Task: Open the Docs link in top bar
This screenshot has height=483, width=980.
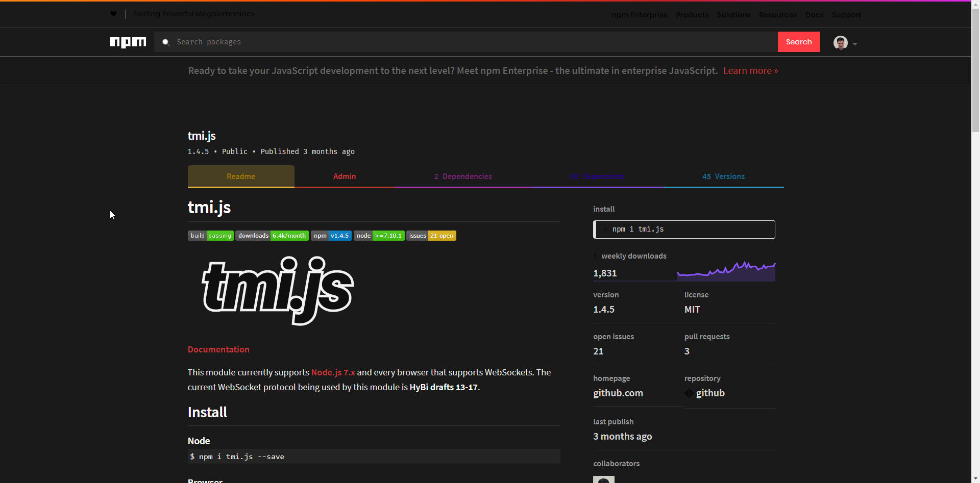Action: pyautogui.click(x=814, y=15)
